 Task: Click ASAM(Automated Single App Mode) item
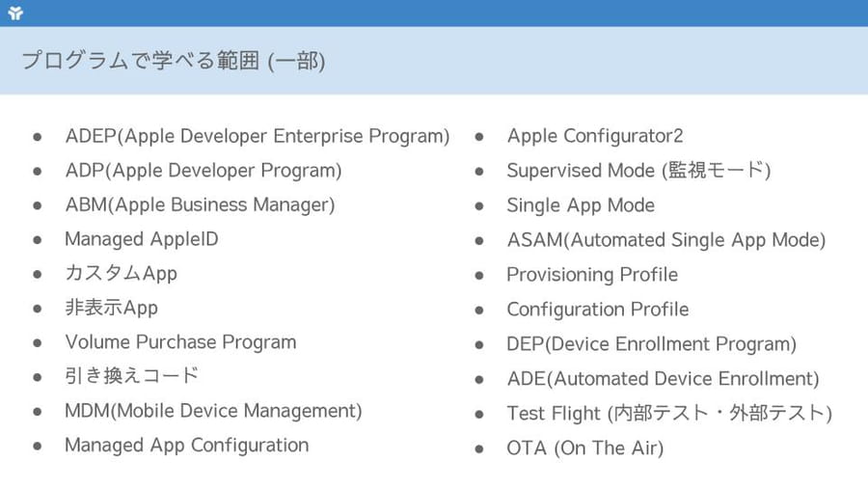[x=665, y=240]
